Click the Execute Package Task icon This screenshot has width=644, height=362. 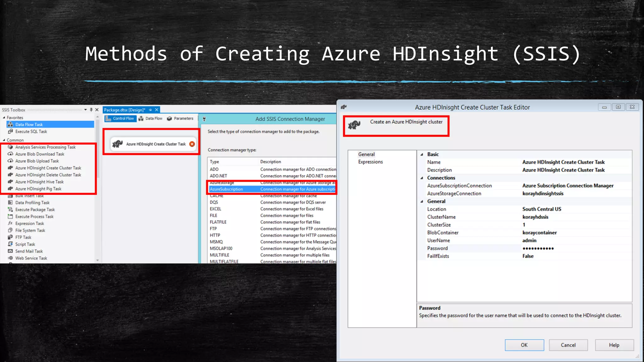click(x=10, y=210)
